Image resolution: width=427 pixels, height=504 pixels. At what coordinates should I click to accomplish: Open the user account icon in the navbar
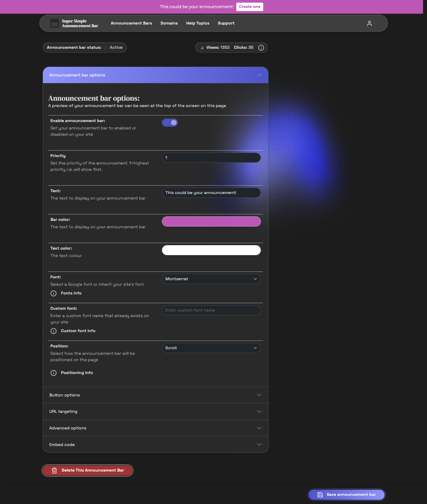point(370,23)
